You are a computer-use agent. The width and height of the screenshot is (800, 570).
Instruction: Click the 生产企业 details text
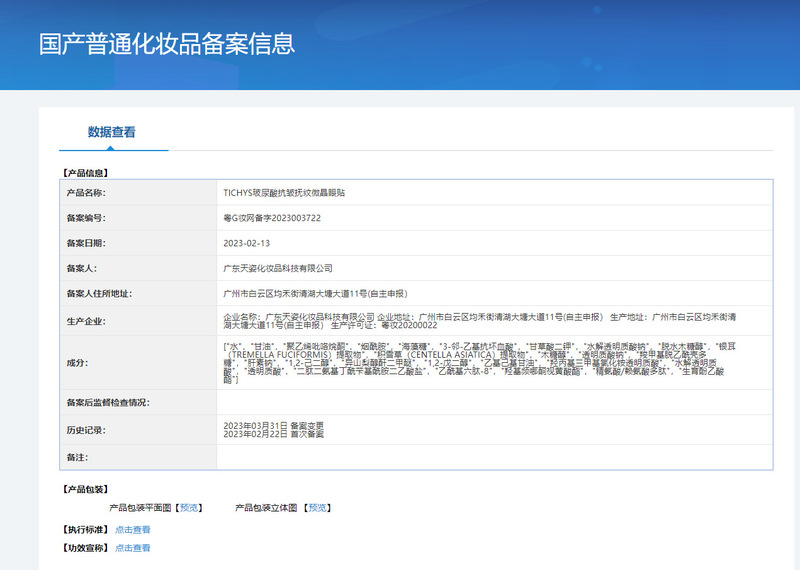click(480, 321)
